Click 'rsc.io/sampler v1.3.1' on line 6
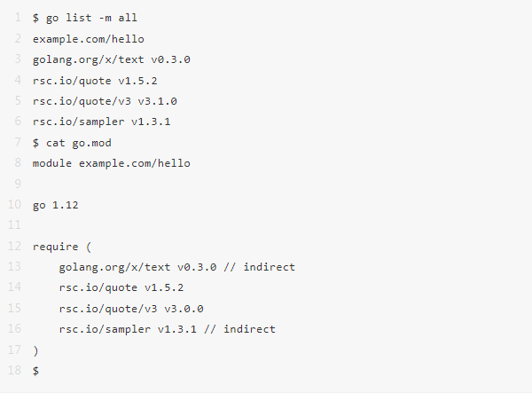The width and height of the screenshot is (532, 393). click(x=101, y=122)
